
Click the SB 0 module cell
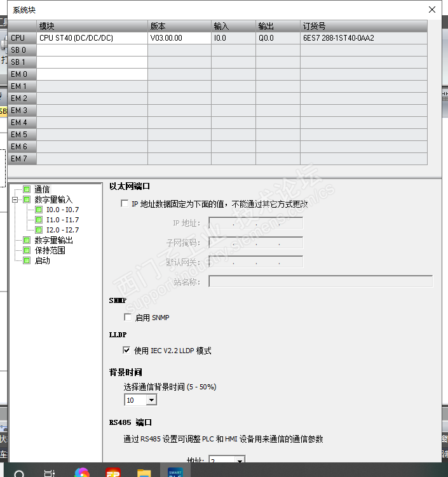tap(92, 50)
